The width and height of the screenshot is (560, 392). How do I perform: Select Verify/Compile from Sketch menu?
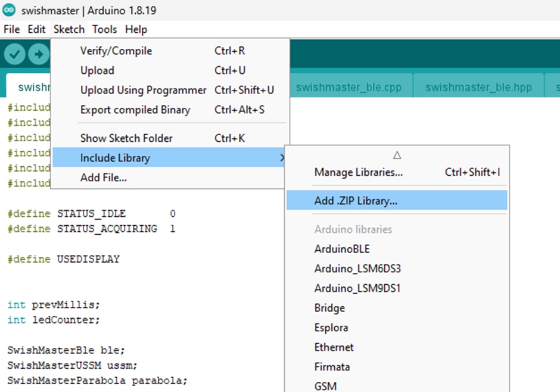(x=170, y=51)
